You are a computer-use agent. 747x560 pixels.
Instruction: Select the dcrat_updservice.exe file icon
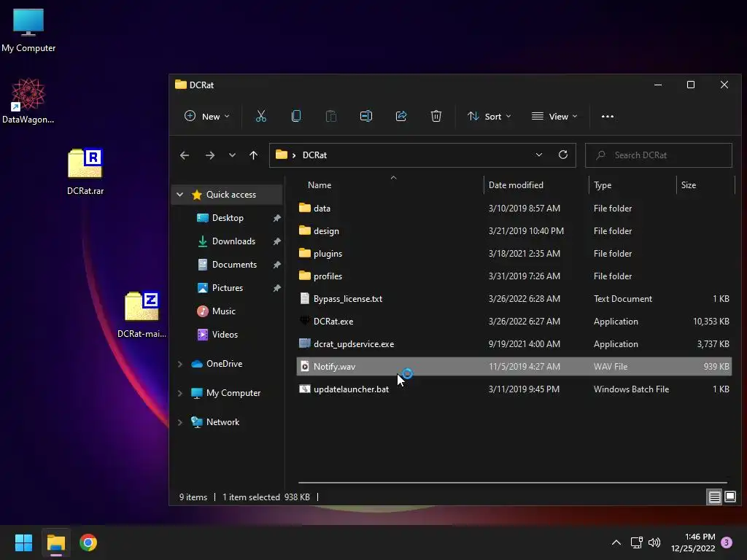(x=305, y=344)
